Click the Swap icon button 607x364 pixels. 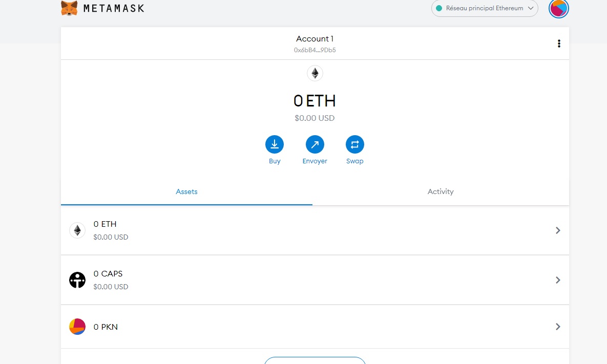(354, 144)
